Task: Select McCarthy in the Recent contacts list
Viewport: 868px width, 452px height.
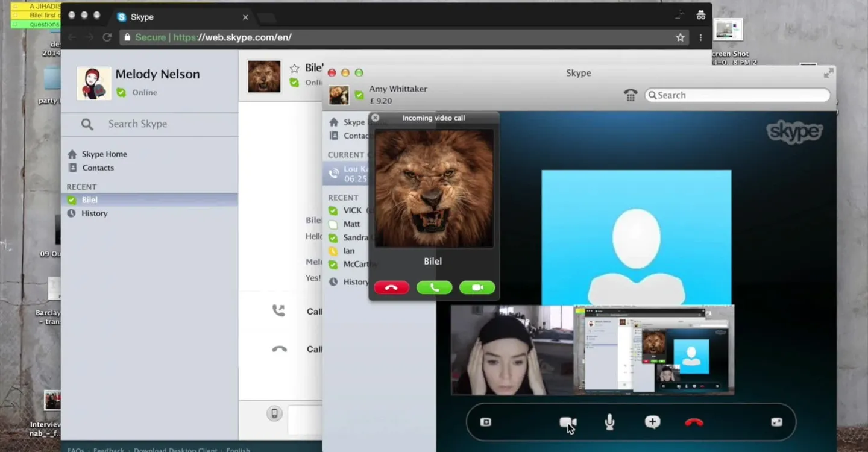Action: coord(360,264)
